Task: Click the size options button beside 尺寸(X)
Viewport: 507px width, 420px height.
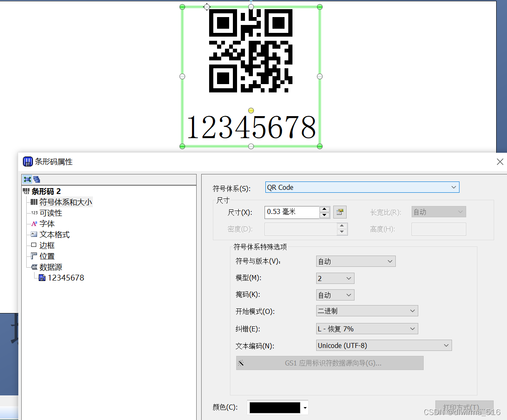Action: tap(340, 212)
